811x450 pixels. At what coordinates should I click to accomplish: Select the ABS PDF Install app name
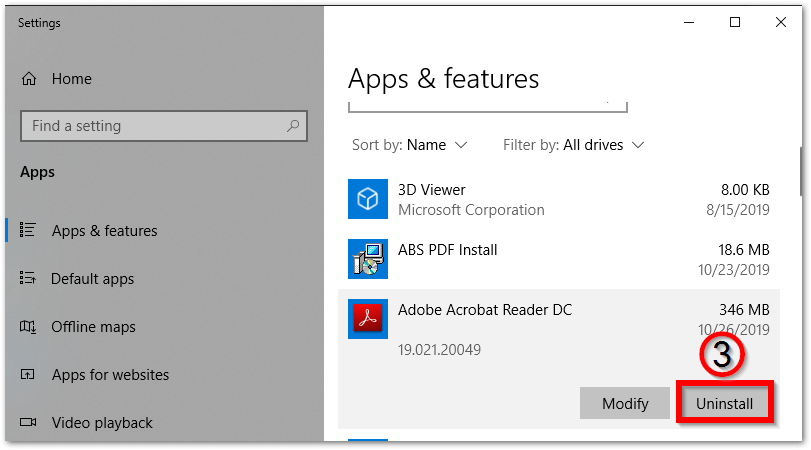point(447,250)
